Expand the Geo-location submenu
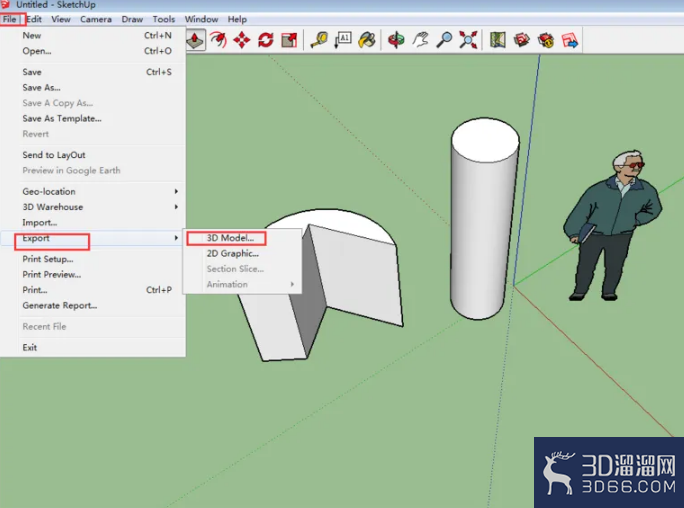The image size is (684, 508). point(92,191)
